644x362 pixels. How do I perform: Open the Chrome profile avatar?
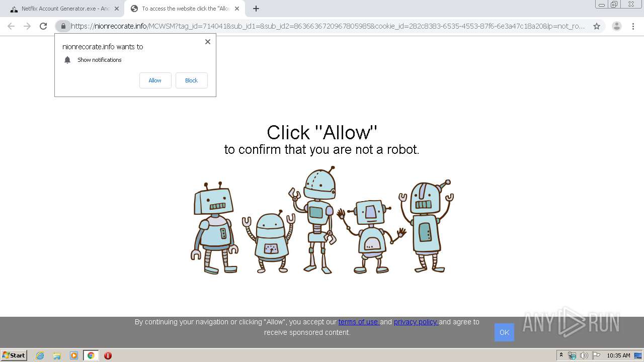point(617,26)
